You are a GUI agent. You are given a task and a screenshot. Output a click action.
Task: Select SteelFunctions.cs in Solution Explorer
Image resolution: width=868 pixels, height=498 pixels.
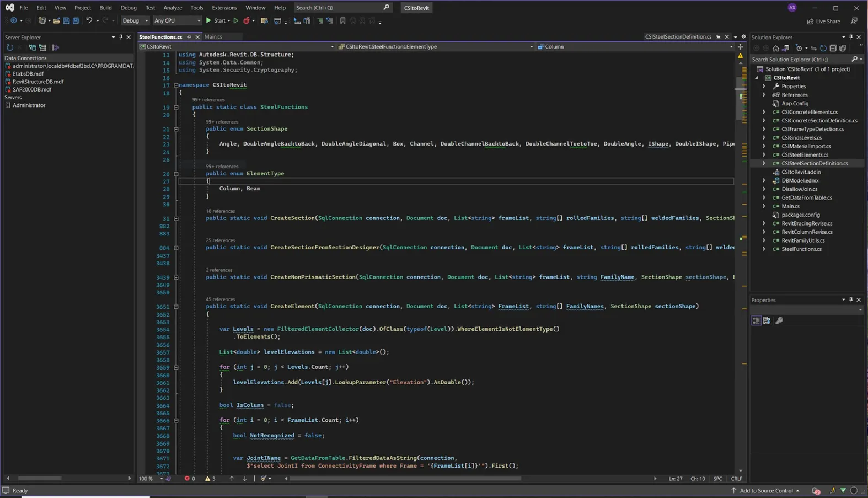coord(801,249)
